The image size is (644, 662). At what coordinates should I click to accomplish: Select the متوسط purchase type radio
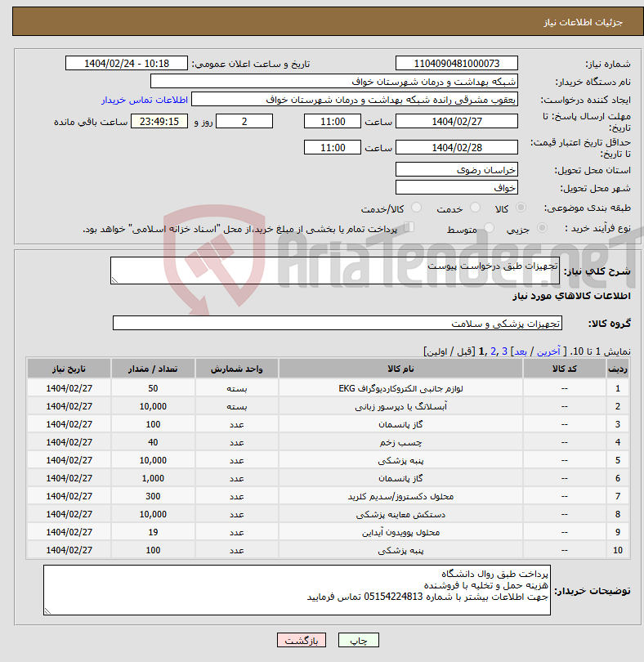[489, 228]
